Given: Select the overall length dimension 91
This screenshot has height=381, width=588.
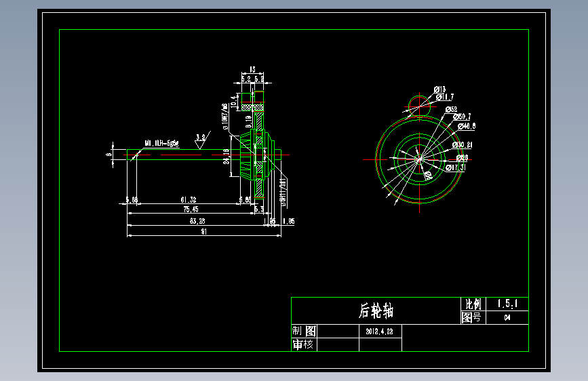Looking at the screenshot, I should coord(204,231).
